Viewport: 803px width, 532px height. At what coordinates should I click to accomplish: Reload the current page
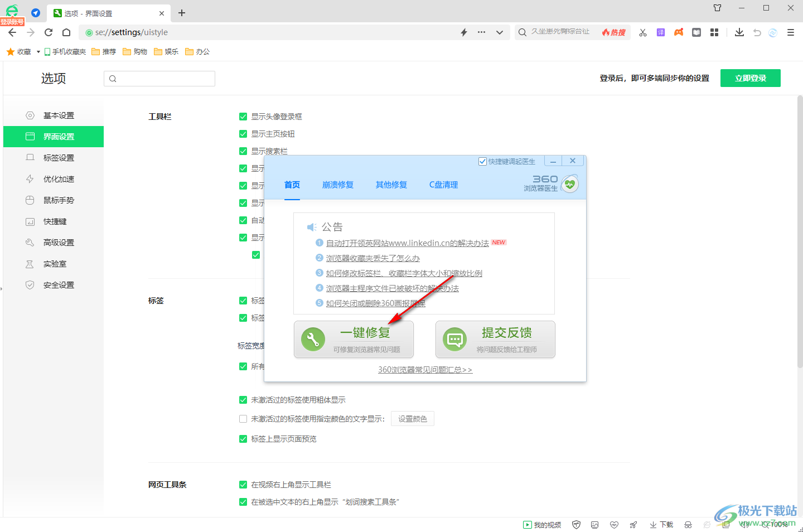click(49, 32)
